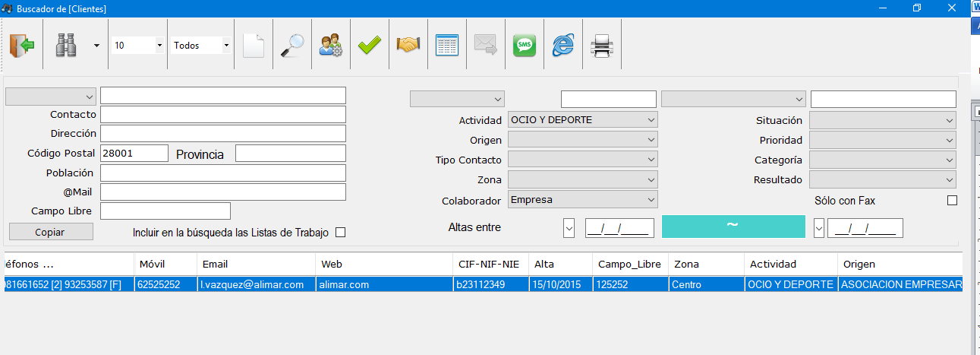The width and height of the screenshot is (980, 355).
Task: Click the Población input field
Action: tap(223, 173)
